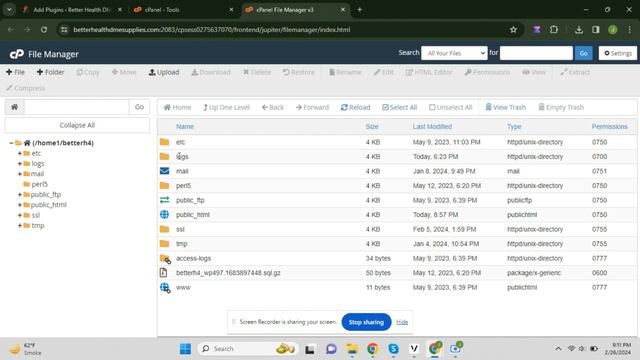Sort by Name column header
640x360 pixels.
(x=185, y=127)
